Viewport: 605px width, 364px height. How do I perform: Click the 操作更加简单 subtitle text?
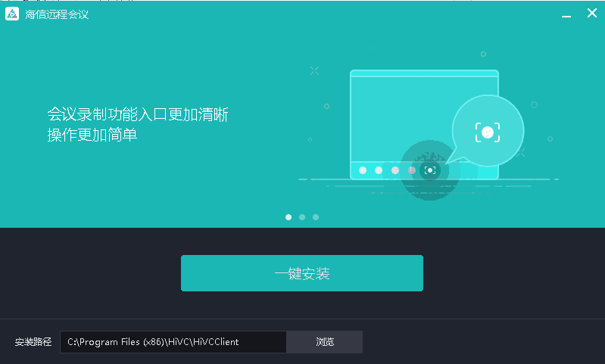92,135
